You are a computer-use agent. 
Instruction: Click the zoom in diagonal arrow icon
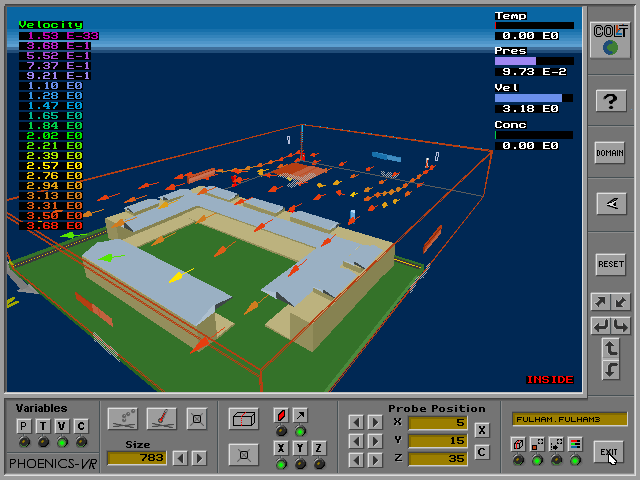(x=601, y=302)
